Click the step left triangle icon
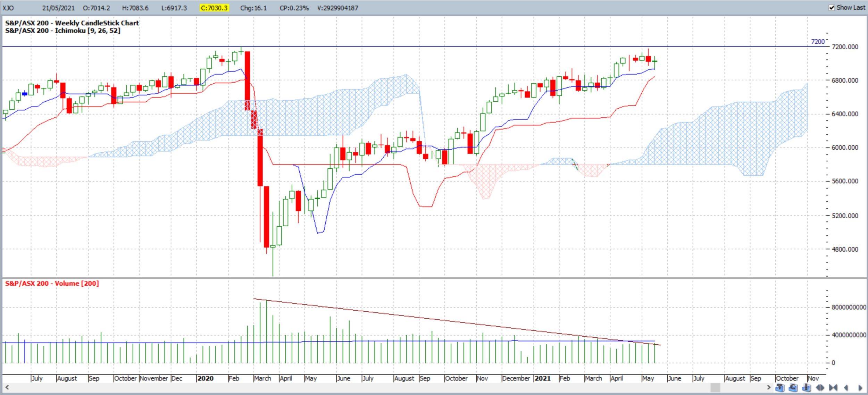 (846, 388)
